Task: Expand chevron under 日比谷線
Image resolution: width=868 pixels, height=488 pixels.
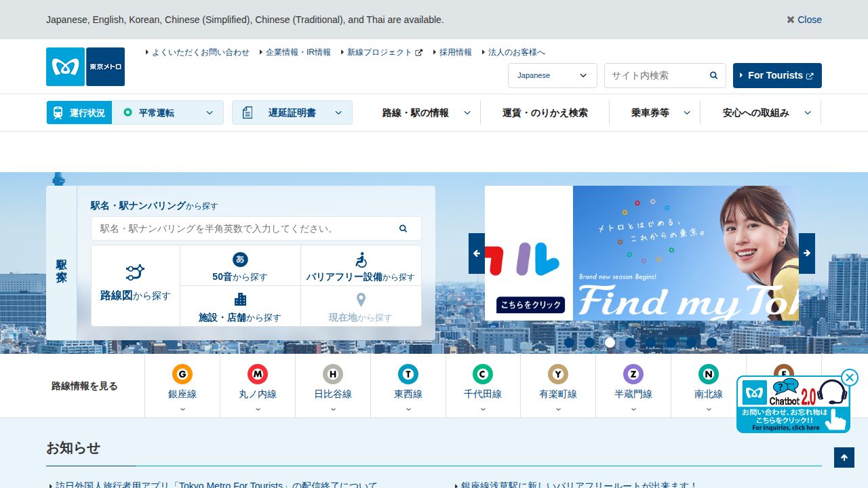Action: pos(333,409)
